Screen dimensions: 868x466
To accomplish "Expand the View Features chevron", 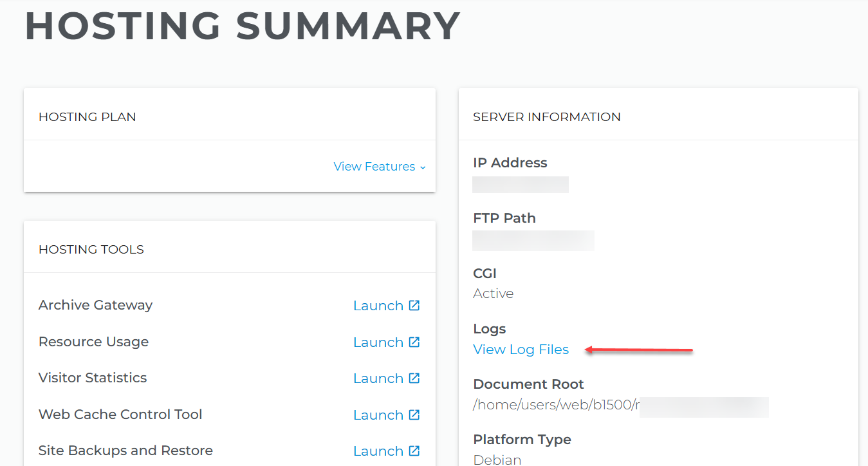I will tap(423, 167).
